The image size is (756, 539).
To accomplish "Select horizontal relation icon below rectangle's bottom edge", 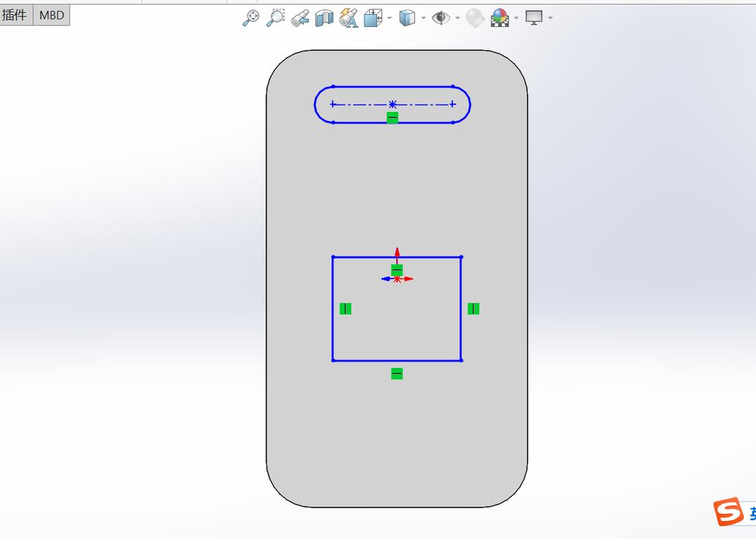I will pos(397,374).
